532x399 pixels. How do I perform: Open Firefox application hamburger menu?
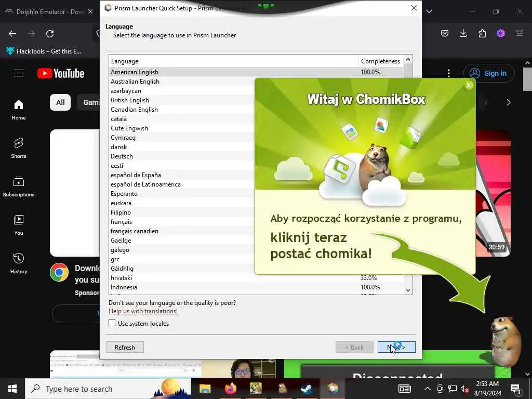[520, 33]
